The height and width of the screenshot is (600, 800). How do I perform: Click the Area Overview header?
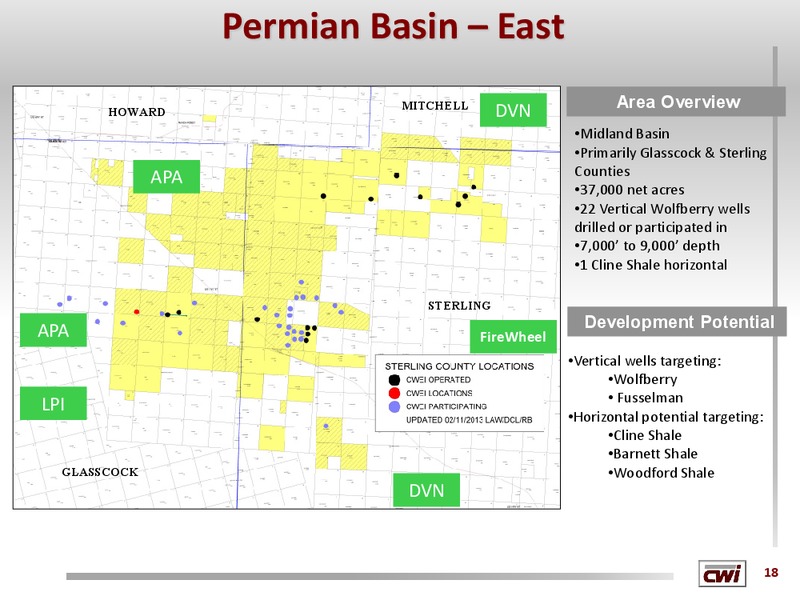[x=676, y=102]
